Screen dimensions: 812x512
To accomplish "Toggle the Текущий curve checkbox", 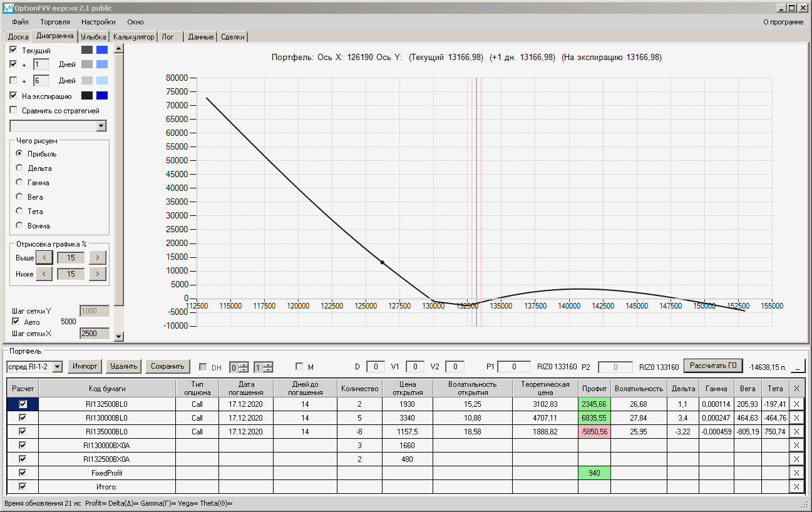I will click(x=14, y=49).
